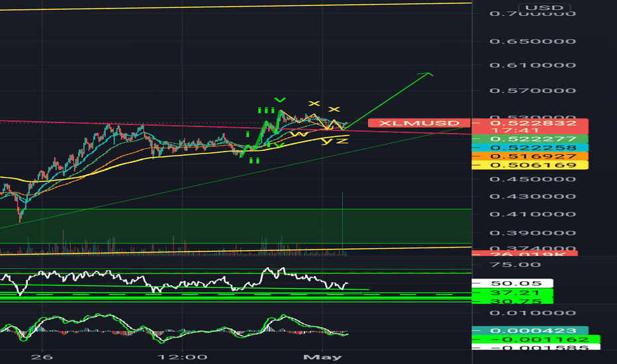The height and width of the screenshot is (364, 617).
Task: Select the yellow 'y z' wave label
Action: pyautogui.click(x=335, y=140)
